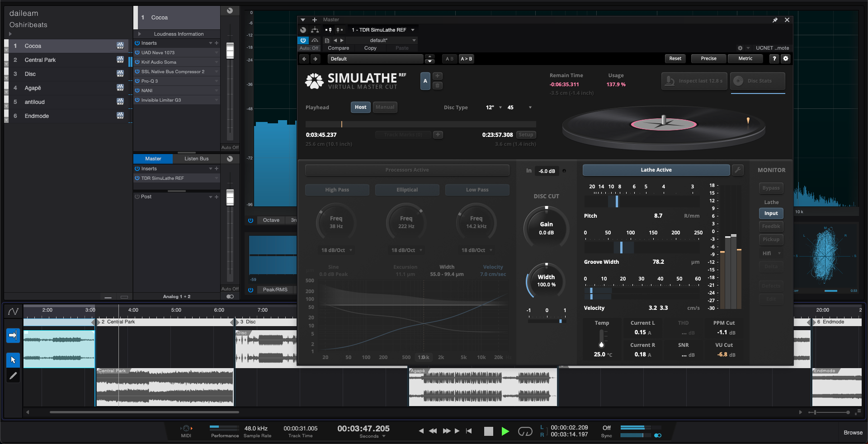Select the arrow pointer tool

[x=13, y=360]
